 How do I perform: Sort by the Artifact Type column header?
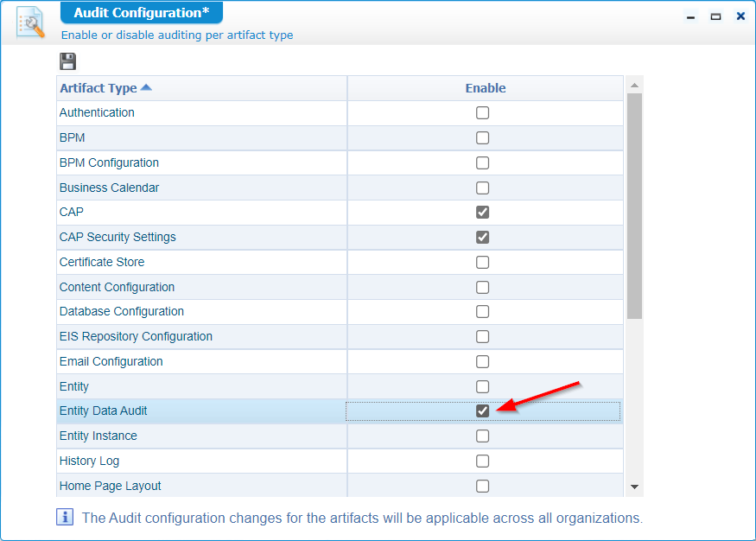coord(98,88)
